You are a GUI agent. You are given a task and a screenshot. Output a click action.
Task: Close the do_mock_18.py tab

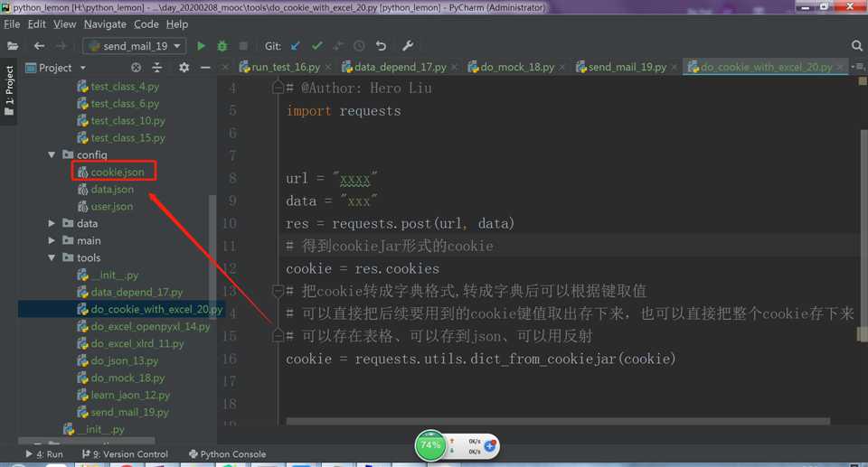pyautogui.click(x=561, y=67)
